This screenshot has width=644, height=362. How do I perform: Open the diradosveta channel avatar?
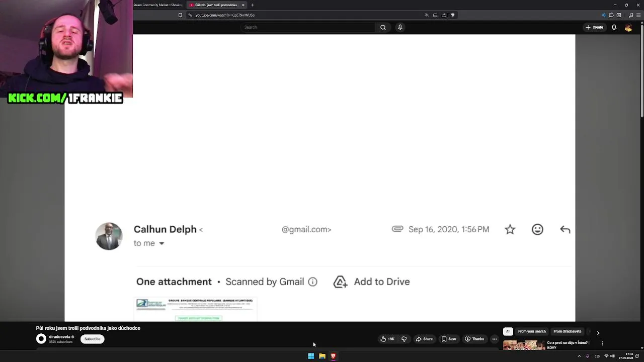41,339
